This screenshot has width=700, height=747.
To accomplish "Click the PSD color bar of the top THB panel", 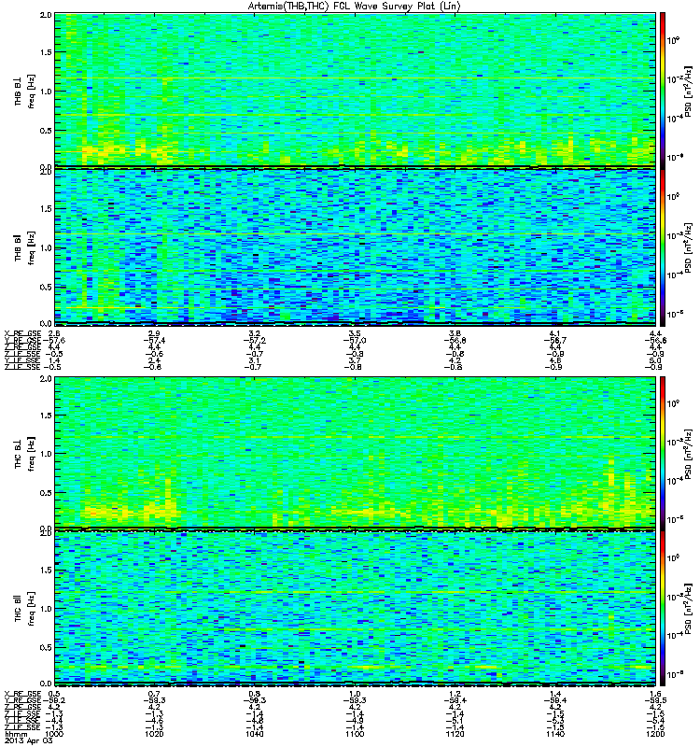I will [662, 90].
